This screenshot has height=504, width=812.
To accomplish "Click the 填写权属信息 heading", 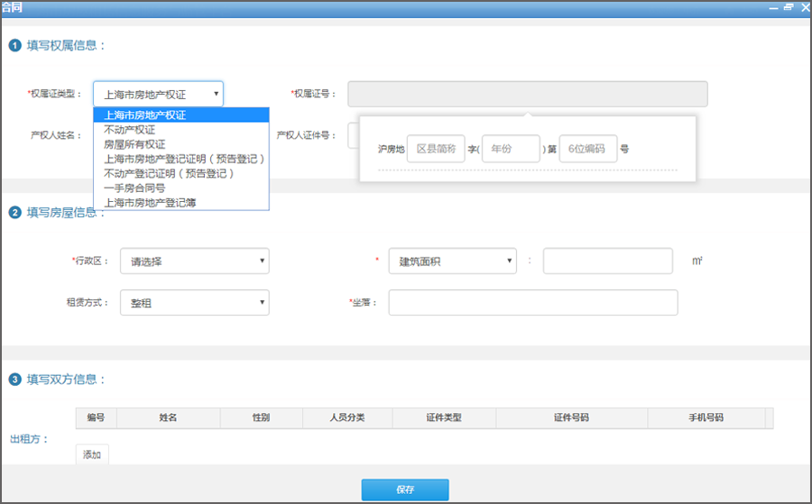I will [x=66, y=46].
